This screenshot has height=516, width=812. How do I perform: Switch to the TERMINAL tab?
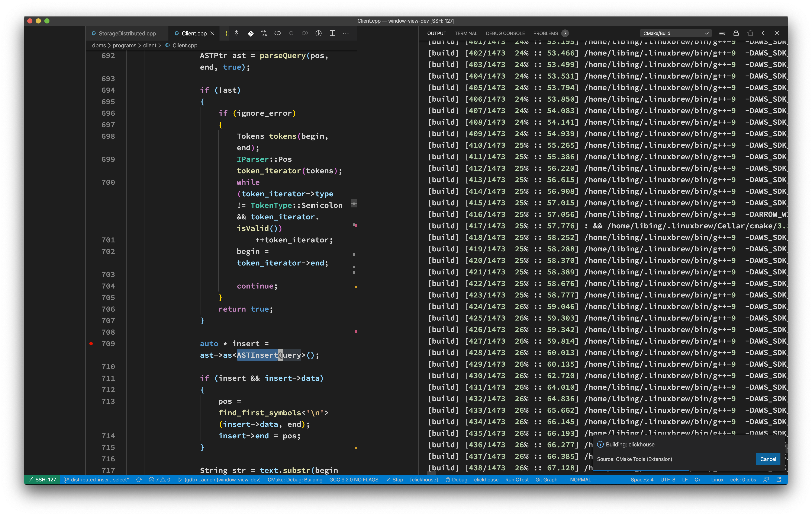tap(466, 33)
